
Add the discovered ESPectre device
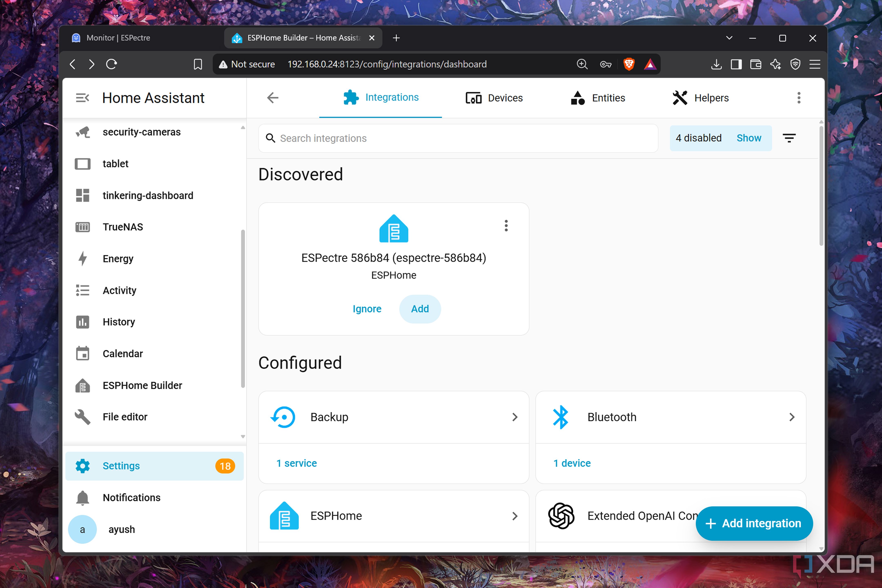click(420, 309)
